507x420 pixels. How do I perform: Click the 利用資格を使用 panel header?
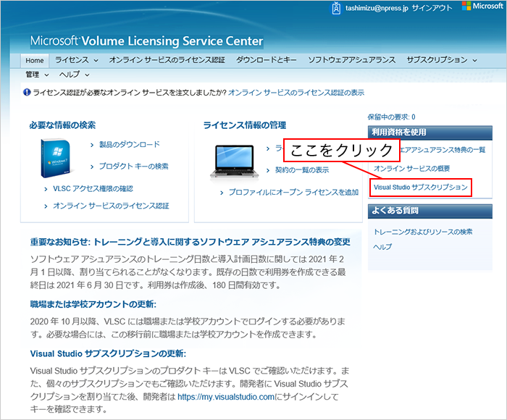point(430,133)
